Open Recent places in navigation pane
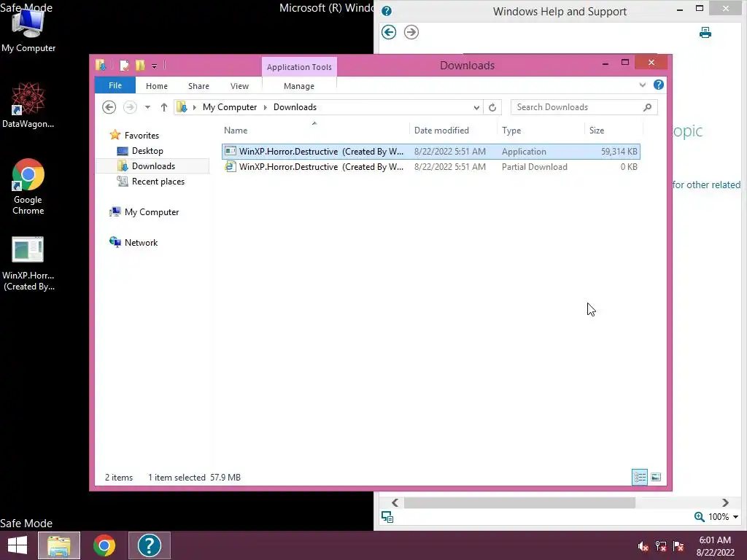This screenshot has width=747, height=560. [x=158, y=182]
